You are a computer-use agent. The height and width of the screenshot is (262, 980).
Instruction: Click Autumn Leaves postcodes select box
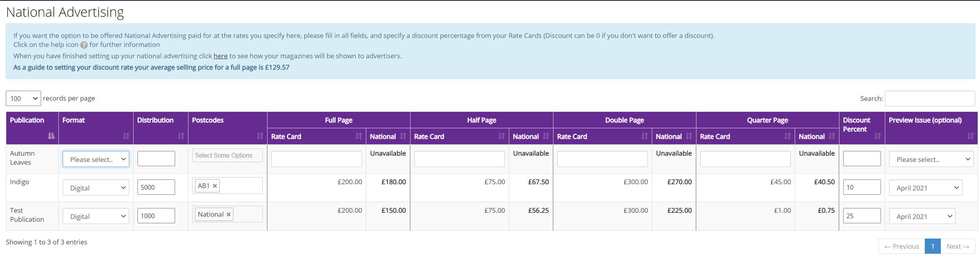tap(227, 155)
